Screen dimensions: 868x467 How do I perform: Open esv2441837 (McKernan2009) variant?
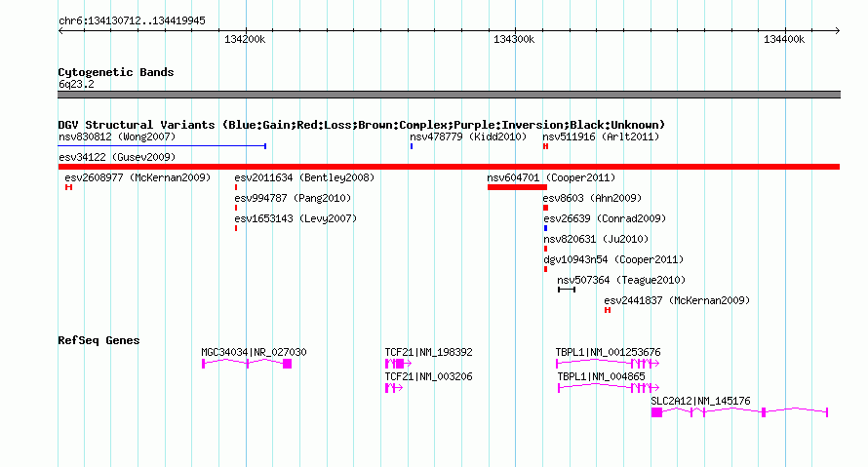[677, 300]
